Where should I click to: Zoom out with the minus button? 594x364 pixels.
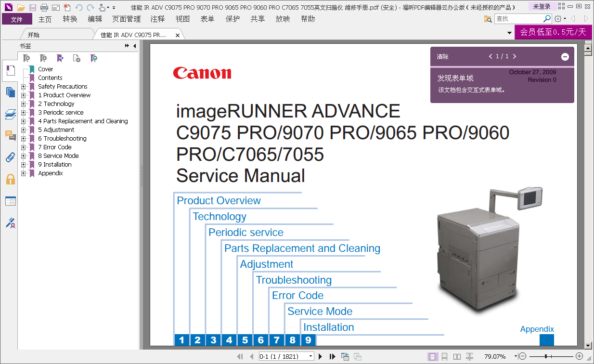[522, 356]
